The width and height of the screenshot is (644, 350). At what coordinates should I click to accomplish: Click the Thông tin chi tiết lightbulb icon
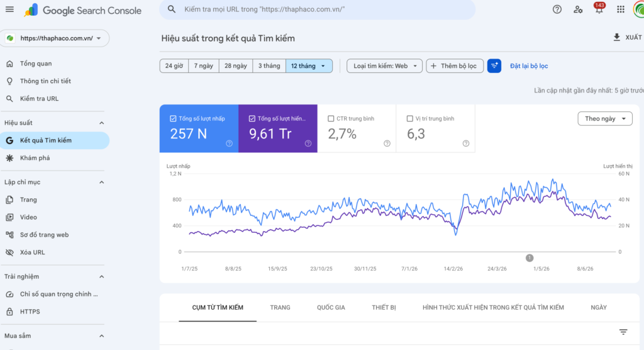10,81
